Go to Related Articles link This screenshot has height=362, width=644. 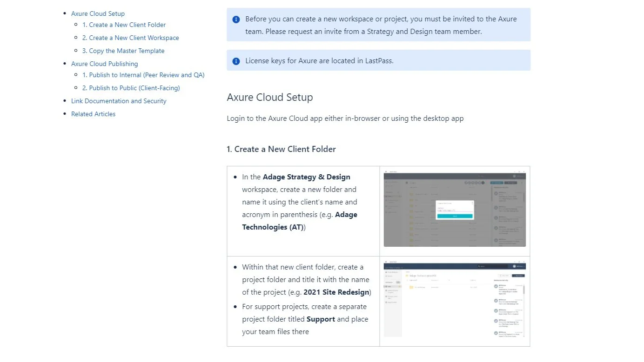(x=93, y=114)
